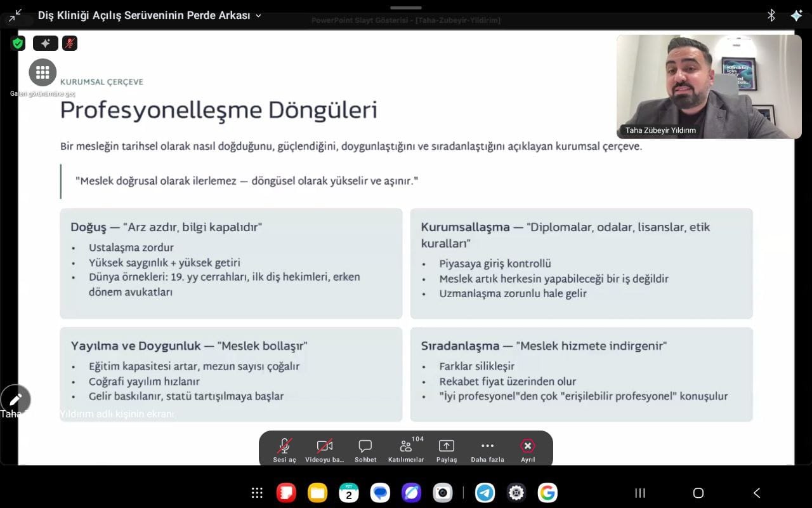Open the annotation pencil tool
The width and height of the screenshot is (812, 508).
pos(16,399)
